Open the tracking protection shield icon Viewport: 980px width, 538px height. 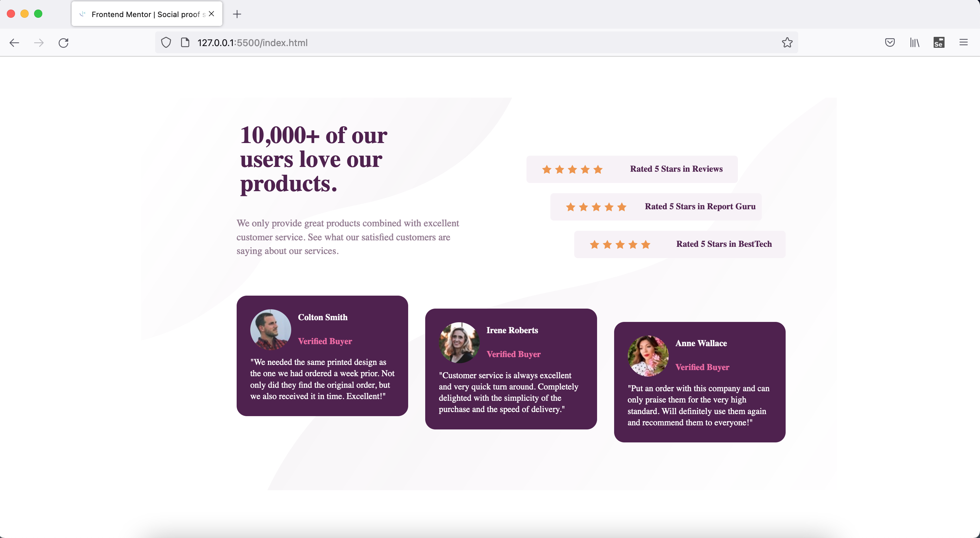(x=166, y=43)
